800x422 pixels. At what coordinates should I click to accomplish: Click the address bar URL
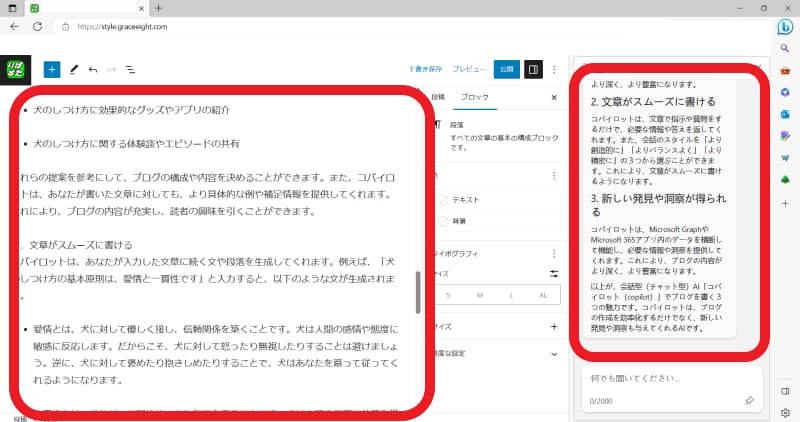(122, 27)
